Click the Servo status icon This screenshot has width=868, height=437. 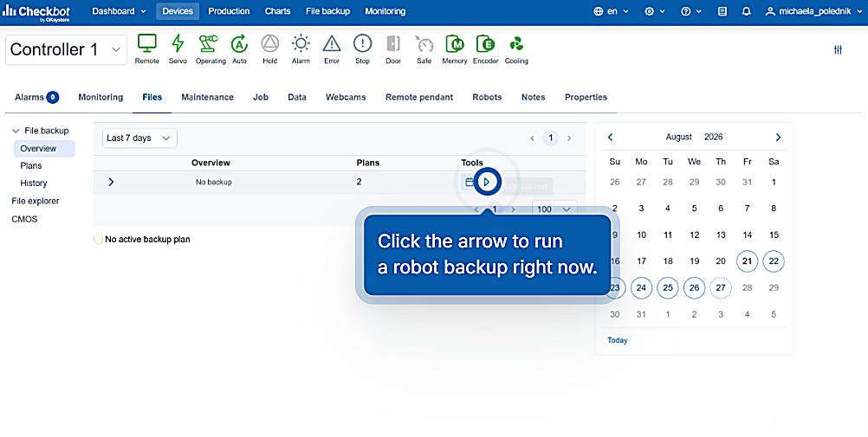coord(178,43)
